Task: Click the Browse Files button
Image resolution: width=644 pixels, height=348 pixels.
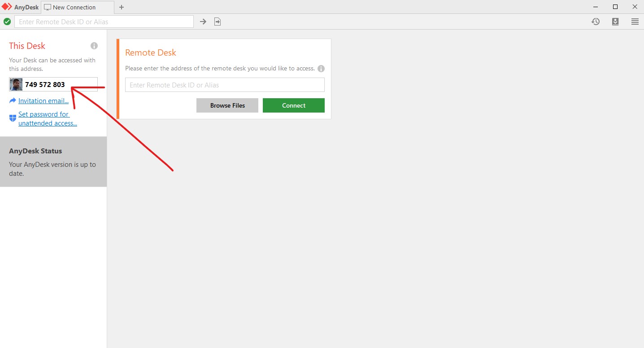Action: [227, 105]
